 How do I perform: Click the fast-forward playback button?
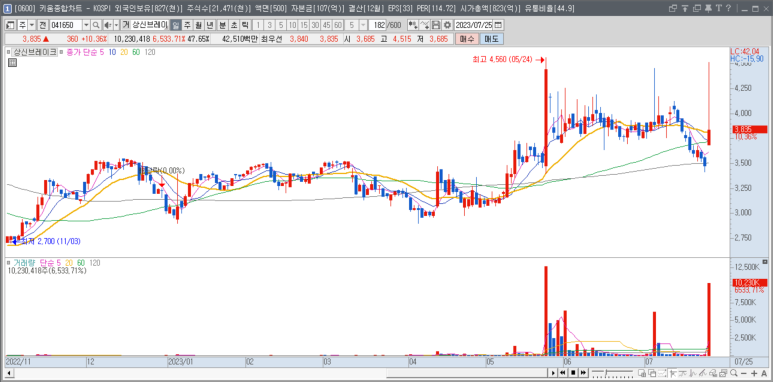click(583, 372)
